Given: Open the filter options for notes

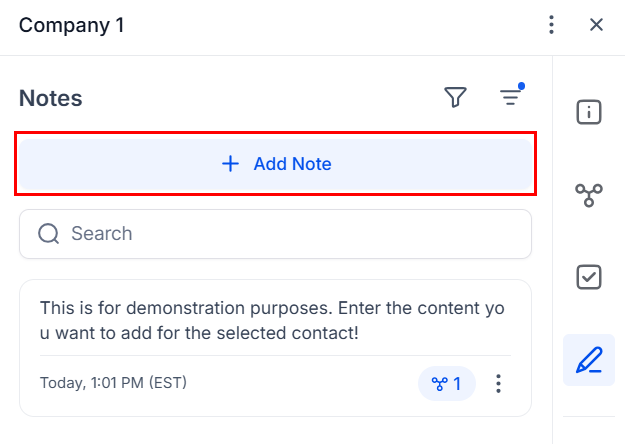Looking at the screenshot, I should point(456,97).
